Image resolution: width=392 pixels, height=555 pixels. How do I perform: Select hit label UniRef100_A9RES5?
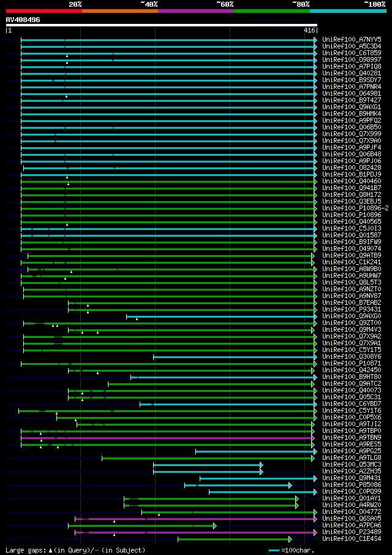point(352,444)
